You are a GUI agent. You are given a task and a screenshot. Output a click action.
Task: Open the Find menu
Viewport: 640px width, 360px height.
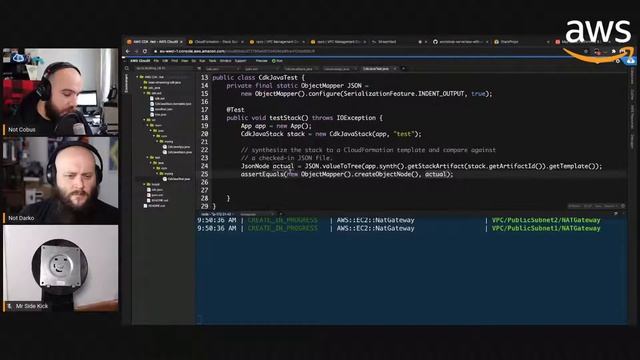[174, 61]
